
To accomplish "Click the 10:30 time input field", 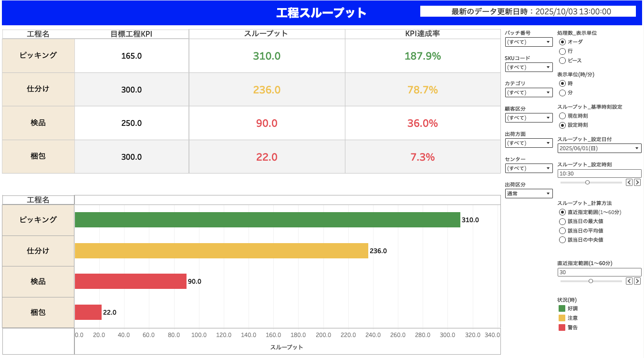I will tap(599, 174).
